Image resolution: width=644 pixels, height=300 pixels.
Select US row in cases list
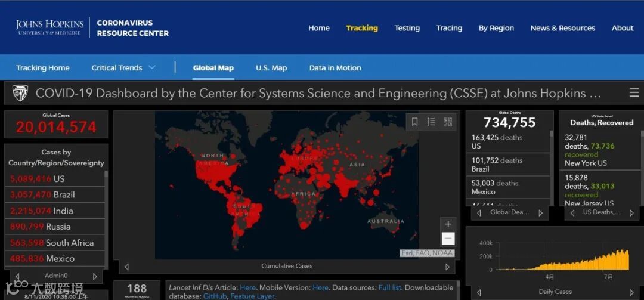(x=55, y=179)
